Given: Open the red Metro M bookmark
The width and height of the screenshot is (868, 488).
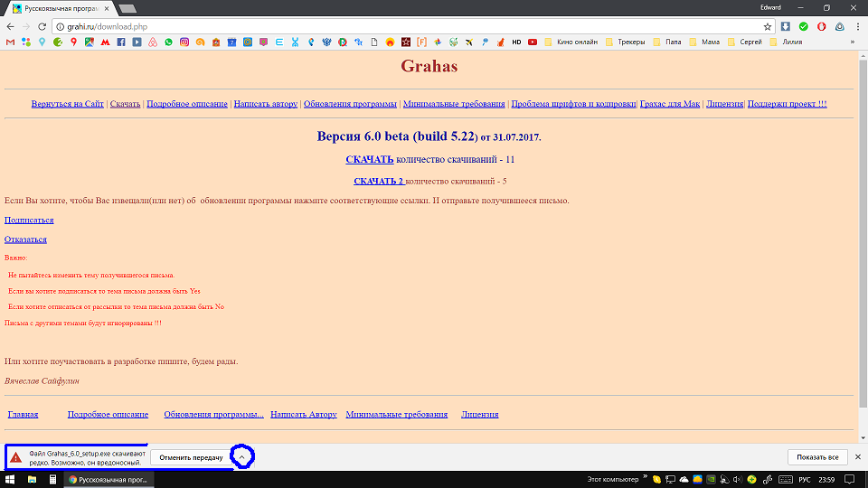Looking at the screenshot, I should [x=105, y=42].
